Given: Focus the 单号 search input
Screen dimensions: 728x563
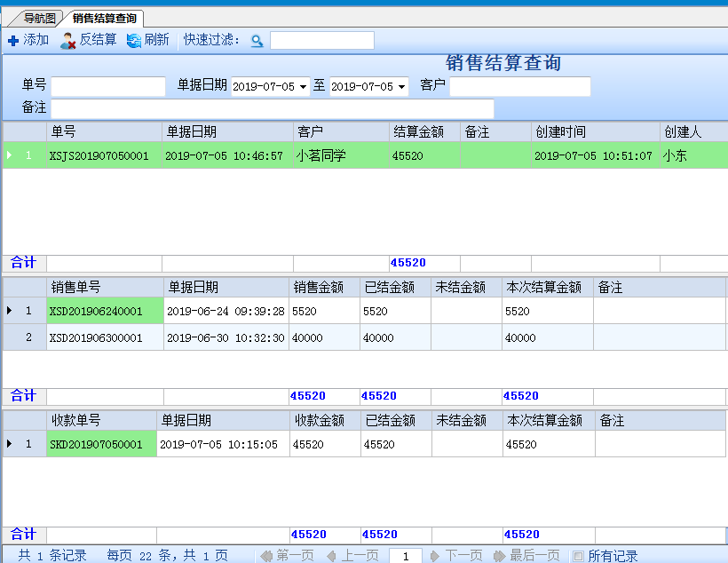Looking at the screenshot, I should pos(108,86).
